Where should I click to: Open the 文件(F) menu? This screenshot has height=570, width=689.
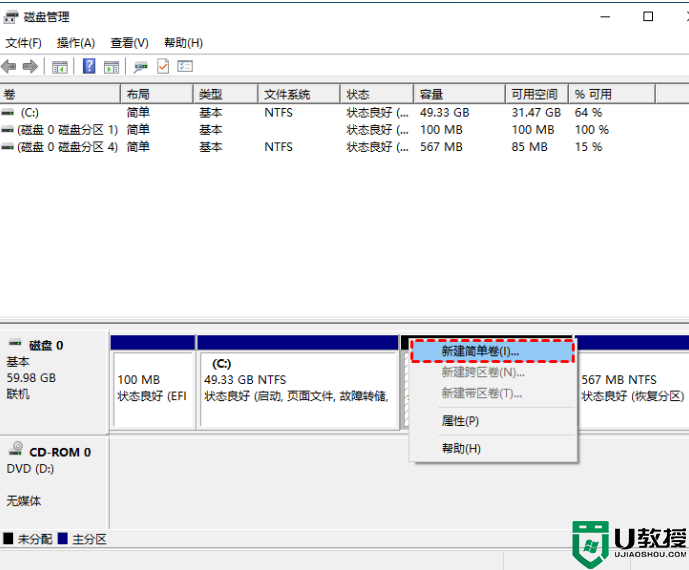[23, 43]
